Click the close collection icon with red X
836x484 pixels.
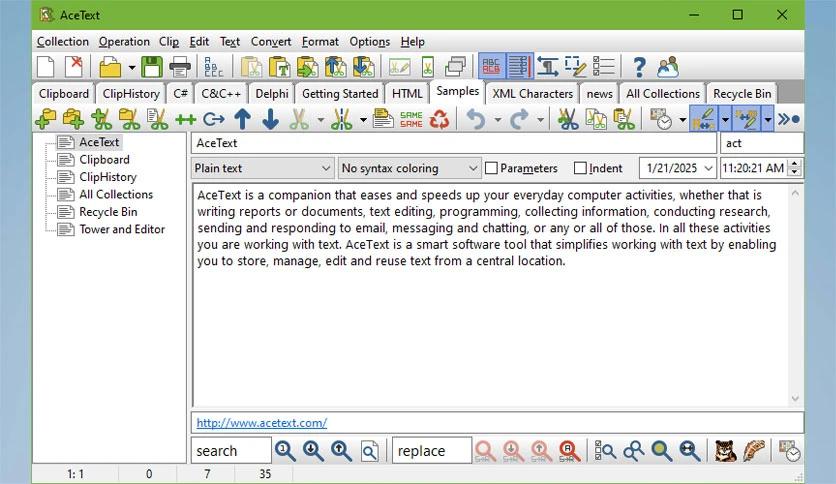pos(74,67)
